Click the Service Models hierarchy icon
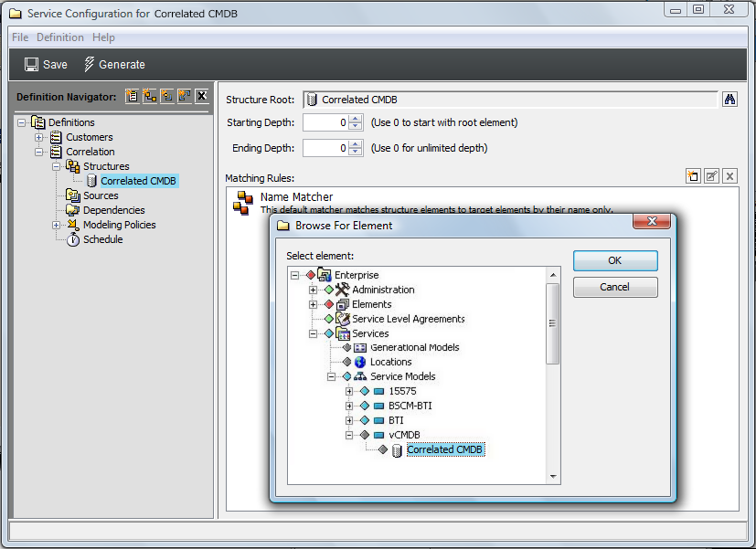Image resolution: width=756 pixels, height=549 pixels. point(360,376)
